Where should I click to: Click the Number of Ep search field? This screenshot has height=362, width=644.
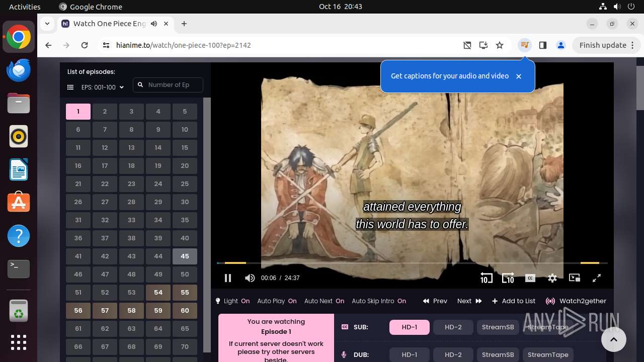point(168,85)
